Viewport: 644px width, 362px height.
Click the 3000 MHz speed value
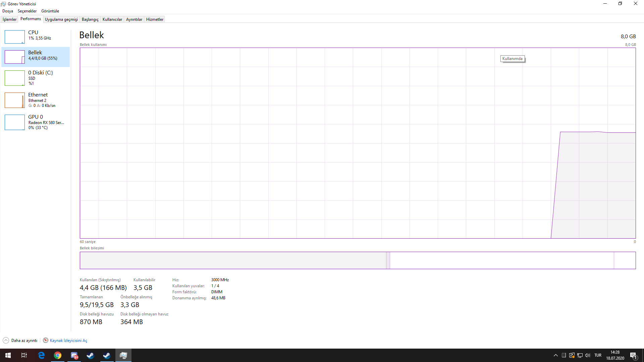pos(220,280)
